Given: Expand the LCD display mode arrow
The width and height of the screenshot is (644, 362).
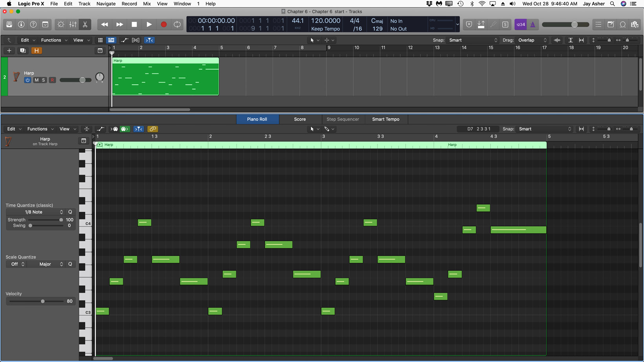Looking at the screenshot, I should pyautogui.click(x=457, y=24).
